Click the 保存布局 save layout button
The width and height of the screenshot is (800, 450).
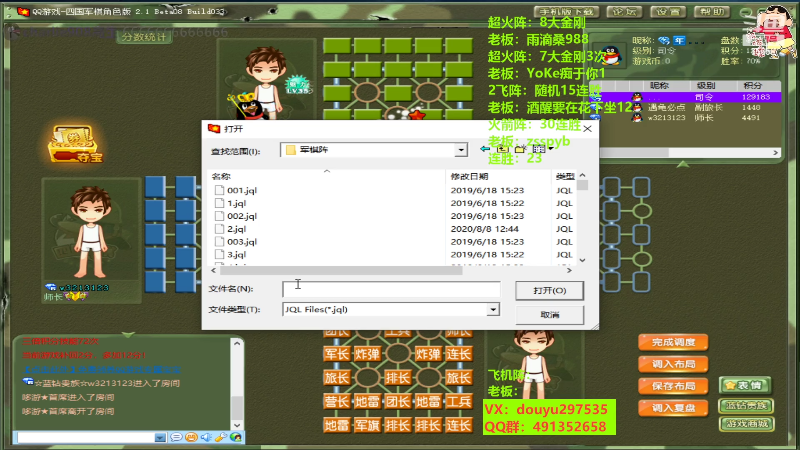click(673, 386)
